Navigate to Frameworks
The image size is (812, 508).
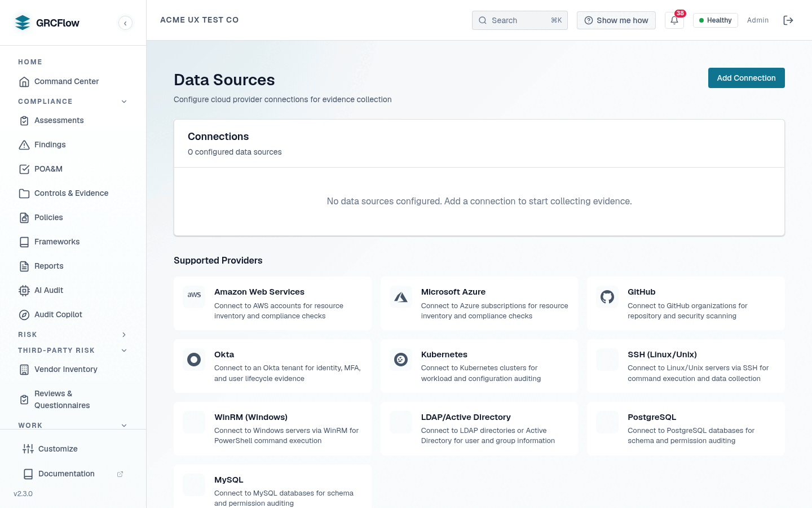73,242
